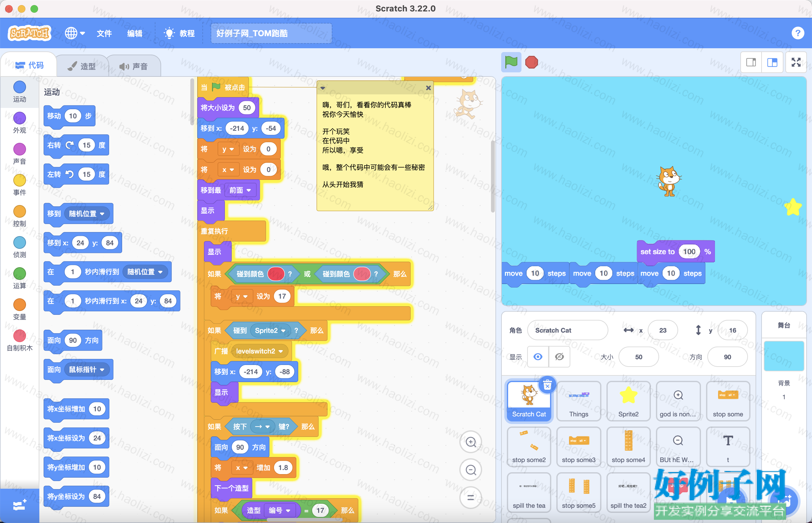The height and width of the screenshot is (523, 812).
Task: Open 鼠标指针 dropdown in palette 面向 block
Action: click(x=87, y=369)
